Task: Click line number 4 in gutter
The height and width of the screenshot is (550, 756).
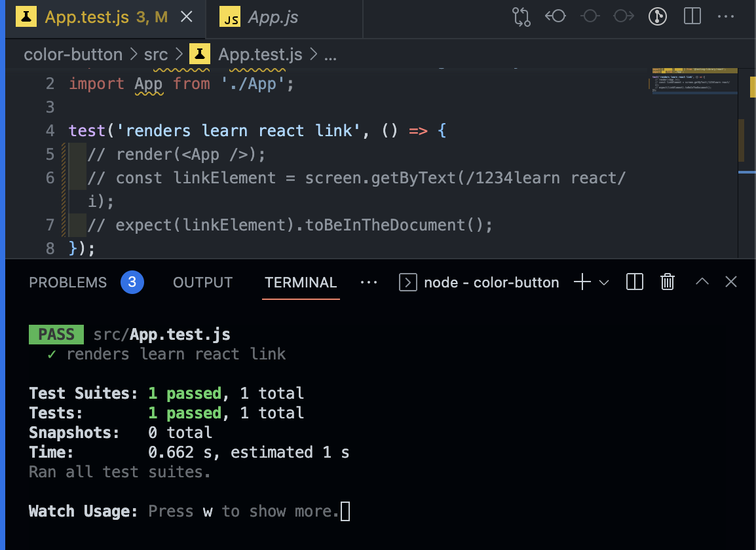Action: click(x=50, y=131)
